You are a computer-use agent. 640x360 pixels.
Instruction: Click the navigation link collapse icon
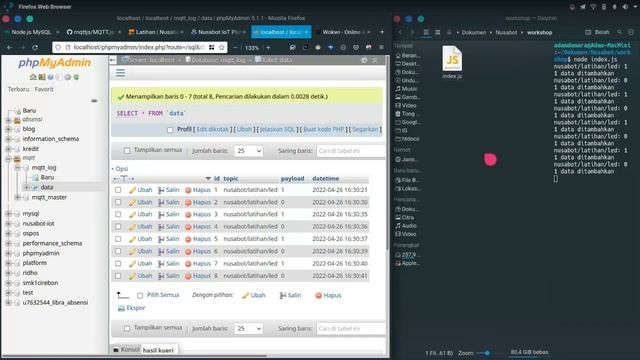tap(94, 100)
